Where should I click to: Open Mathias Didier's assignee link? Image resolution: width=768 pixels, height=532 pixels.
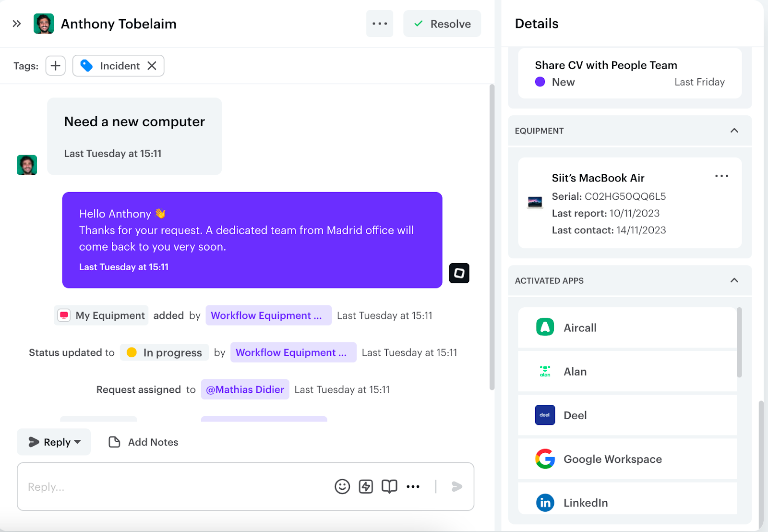pos(245,389)
